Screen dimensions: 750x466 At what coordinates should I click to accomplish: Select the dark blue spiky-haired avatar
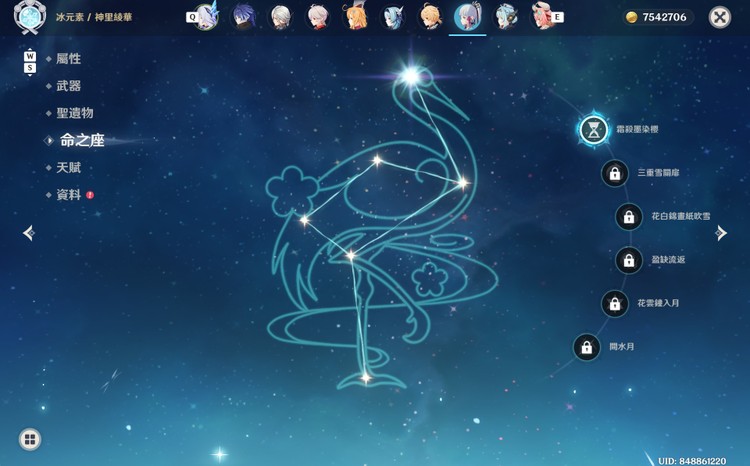[243, 17]
